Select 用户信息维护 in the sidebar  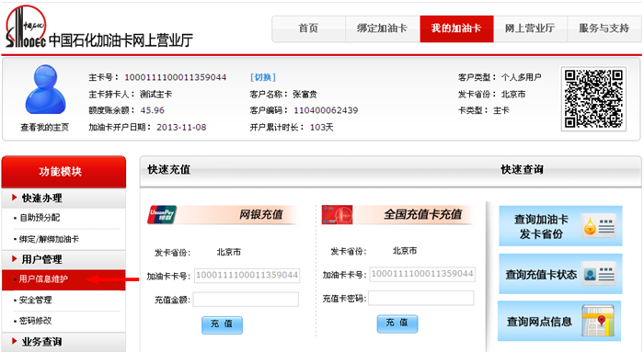pyautogui.click(x=63, y=279)
